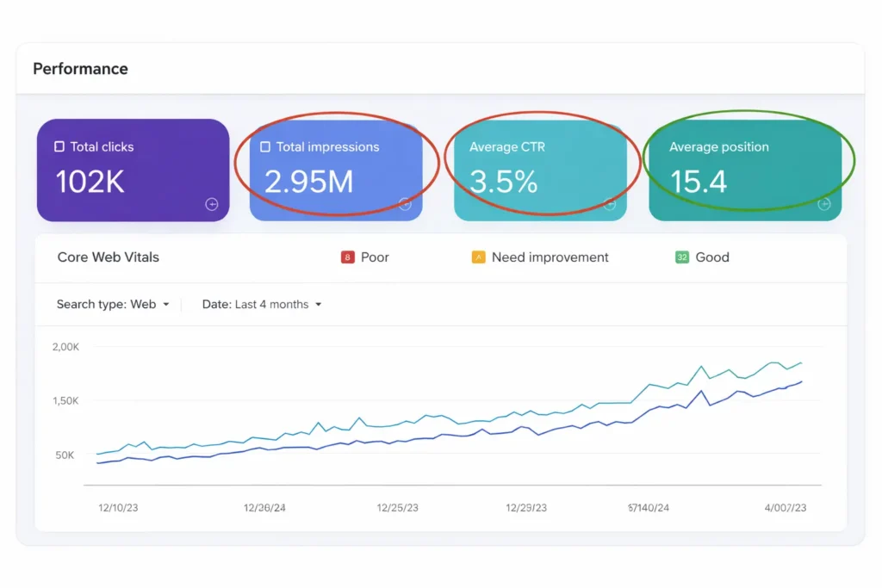The height and width of the screenshot is (588, 882).
Task: Click the Need improvement label text
Action: pos(549,257)
